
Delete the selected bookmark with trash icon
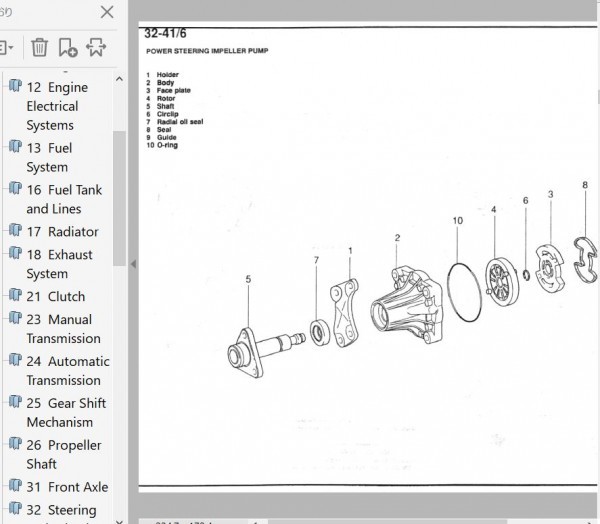pos(39,47)
